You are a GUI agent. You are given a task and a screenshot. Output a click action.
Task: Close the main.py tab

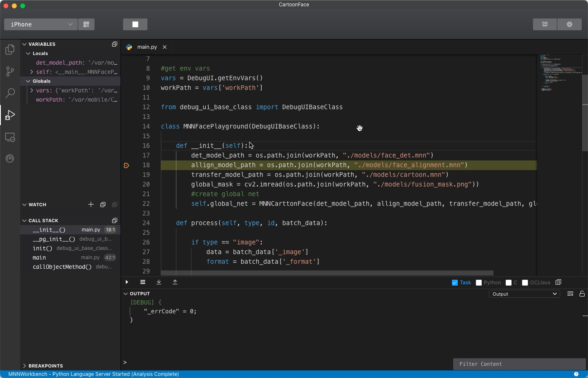(x=165, y=47)
